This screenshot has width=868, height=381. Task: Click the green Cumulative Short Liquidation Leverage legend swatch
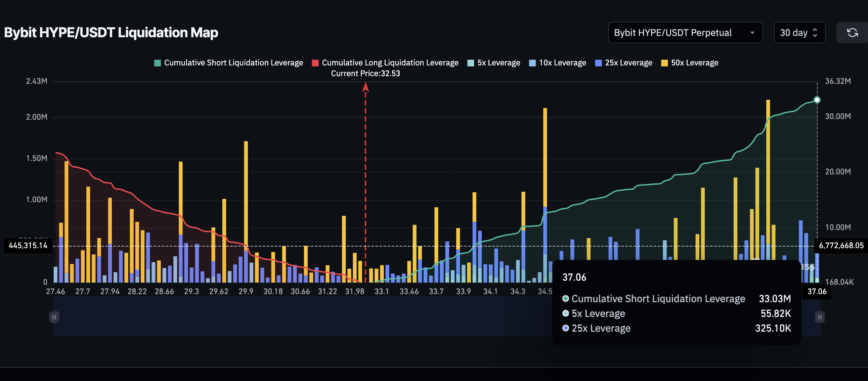157,63
